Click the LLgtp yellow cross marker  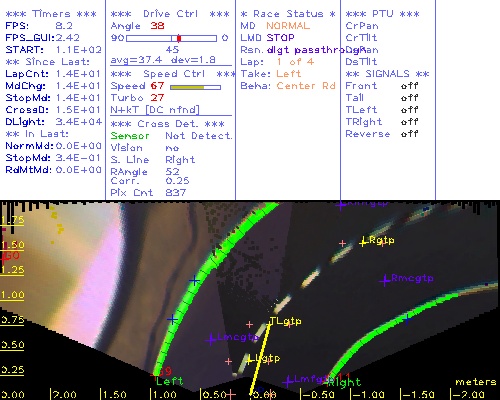point(249,361)
